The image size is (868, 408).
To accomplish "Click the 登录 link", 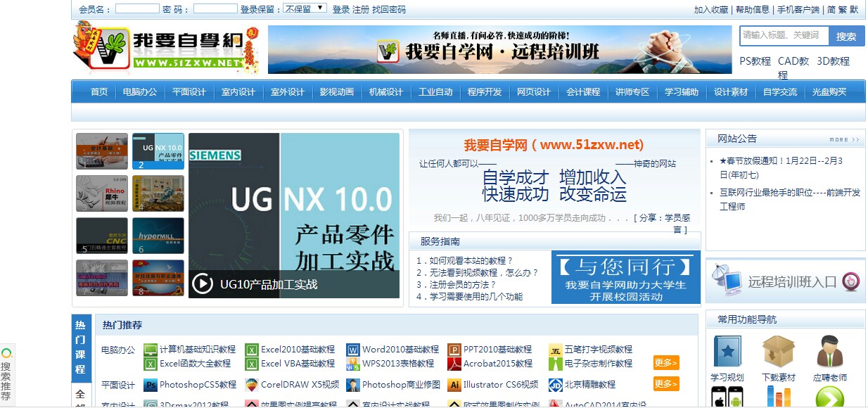I will coord(341,9).
